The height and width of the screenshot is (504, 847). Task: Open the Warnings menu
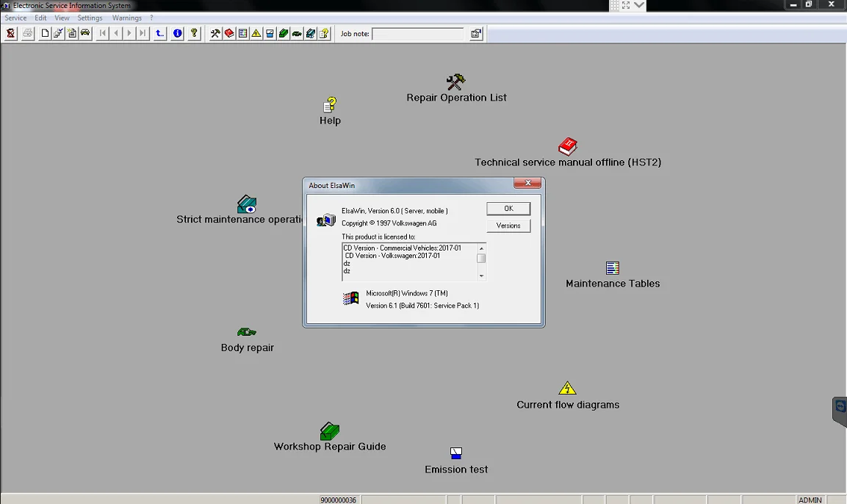pyautogui.click(x=127, y=18)
